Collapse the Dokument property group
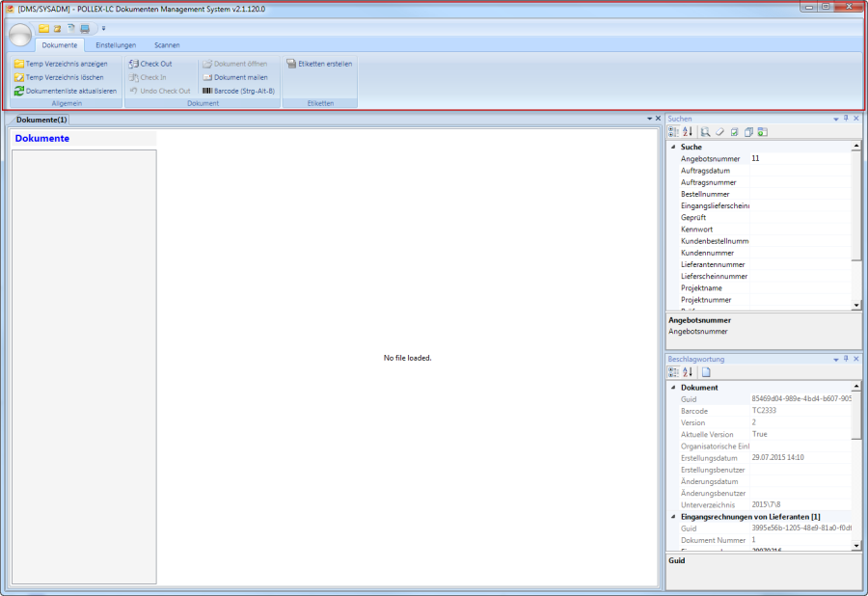Screen dimensions: 868x596 (672, 387)
